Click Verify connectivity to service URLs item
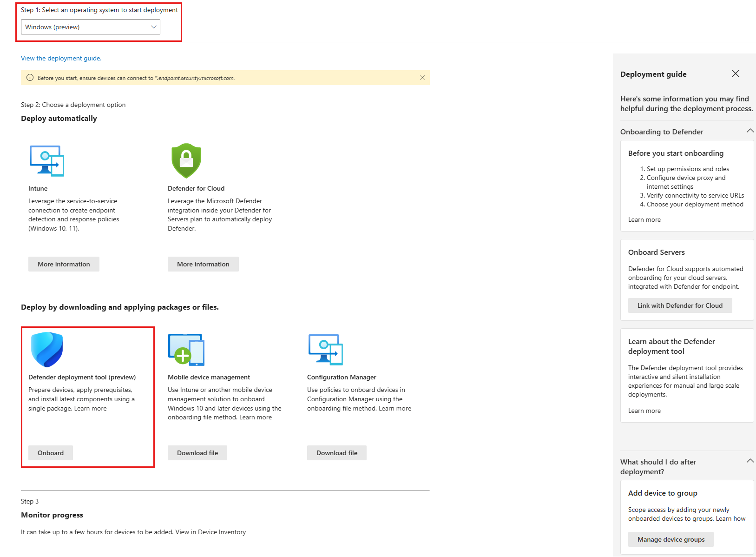The image size is (756, 557). point(695,195)
